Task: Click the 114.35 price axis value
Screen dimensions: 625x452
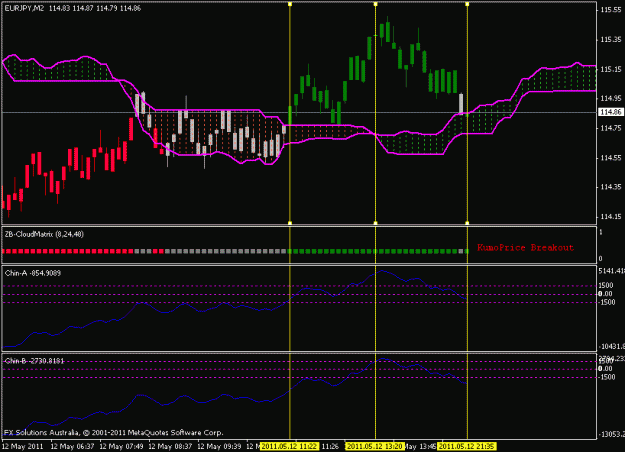Action: coord(610,187)
